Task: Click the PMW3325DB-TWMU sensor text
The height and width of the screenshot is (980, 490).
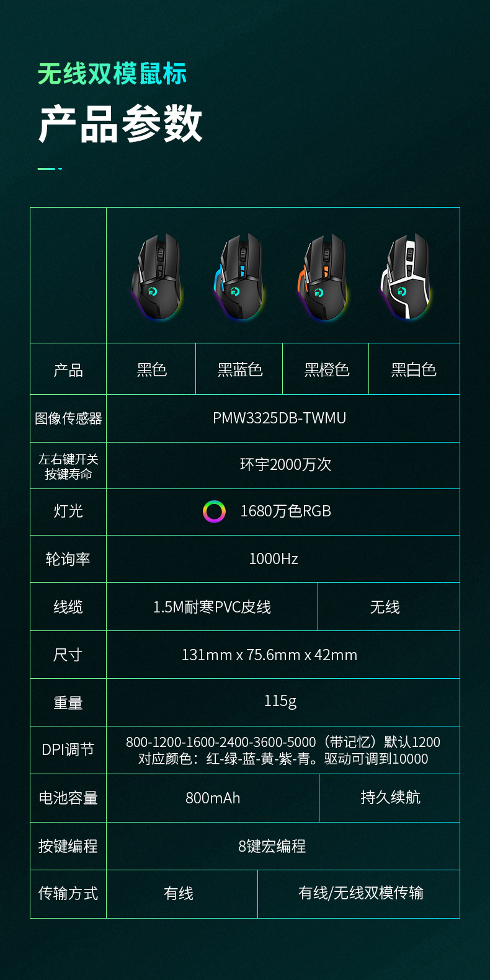Action: coord(279,418)
